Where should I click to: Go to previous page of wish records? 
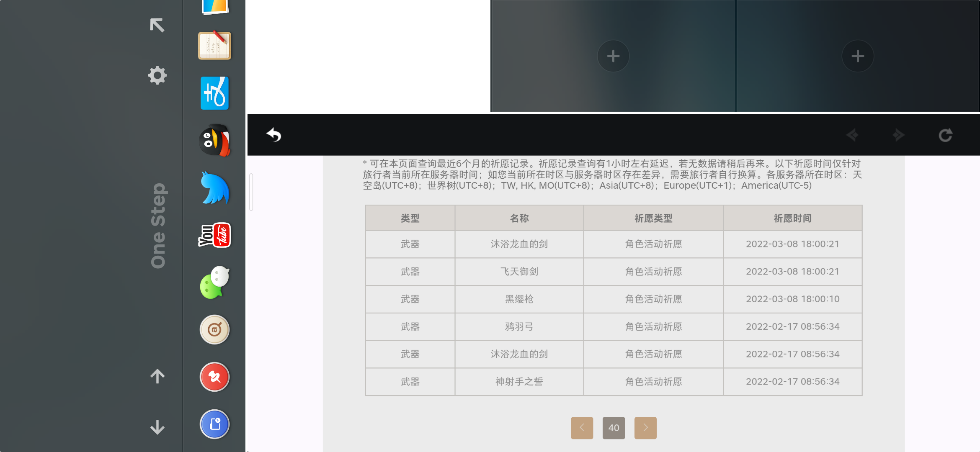(x=582, y=428)
